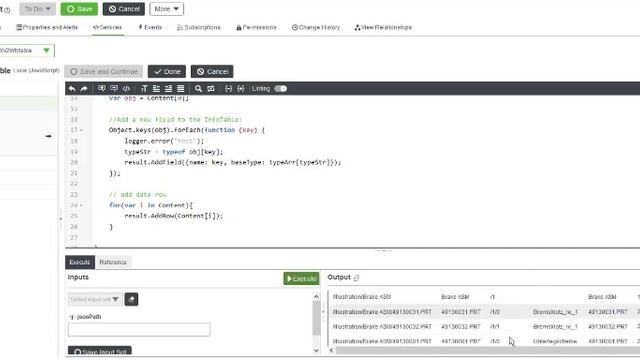This screenshot has height=360, width=640.
Task: Open the Permissions tab
Action: (x=256, y=27)
